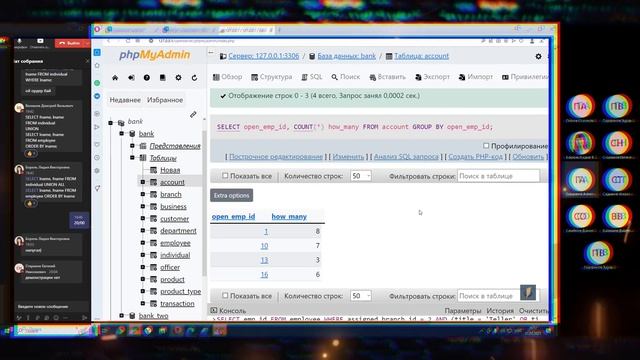Open the Структура tab
Screen dimensions: 640x360
(x=272, y=77)
